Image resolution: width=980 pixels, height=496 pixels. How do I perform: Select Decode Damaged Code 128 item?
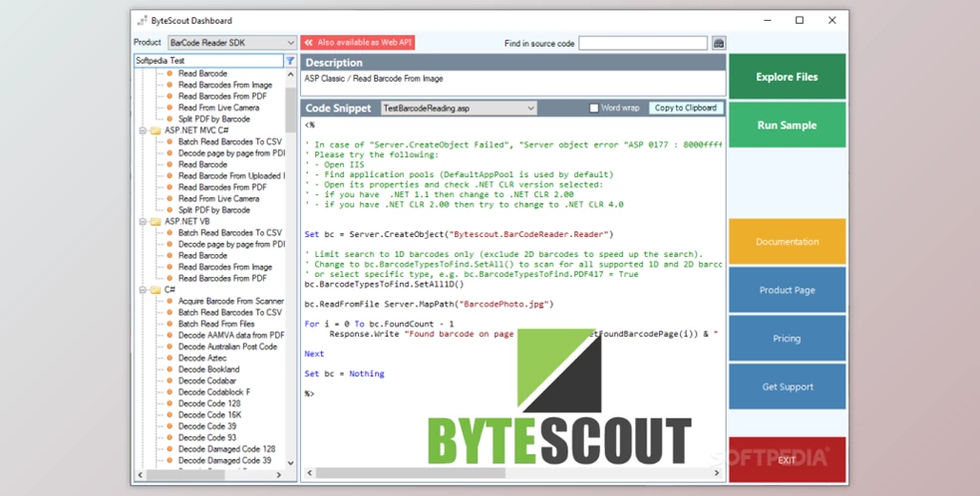pos(227,449)
